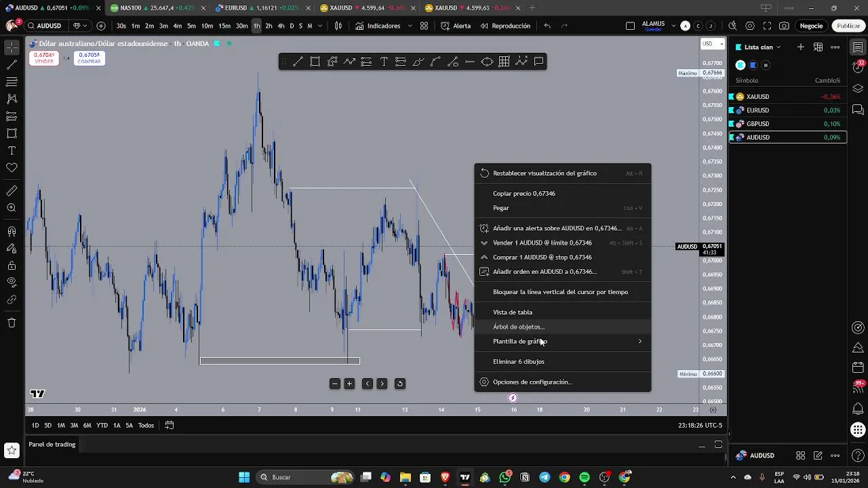Click the Negocie button

point(811,26)
